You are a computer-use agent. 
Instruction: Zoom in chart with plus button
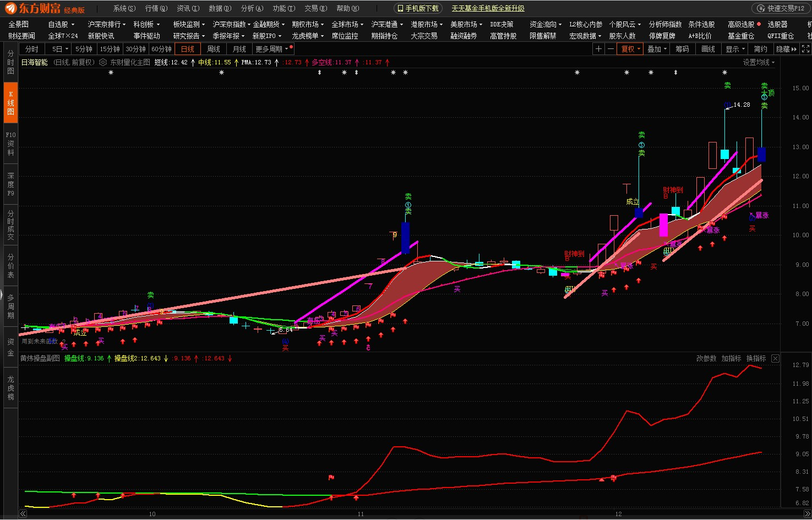pyautogui.click(x=598, y=49)
